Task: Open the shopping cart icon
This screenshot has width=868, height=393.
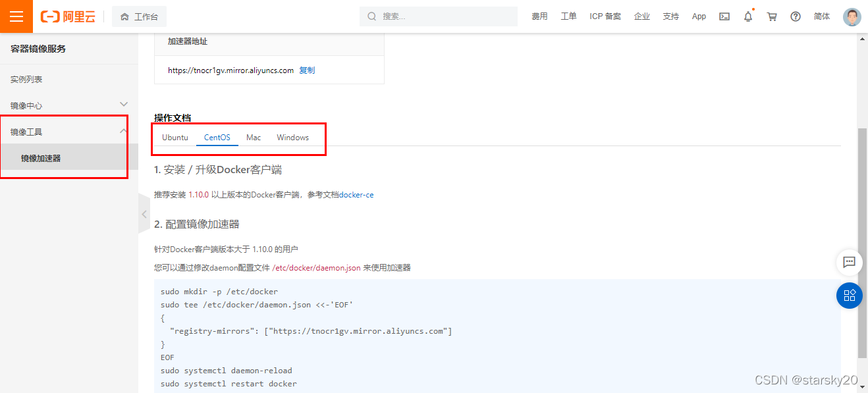Action: pos(772,16)
